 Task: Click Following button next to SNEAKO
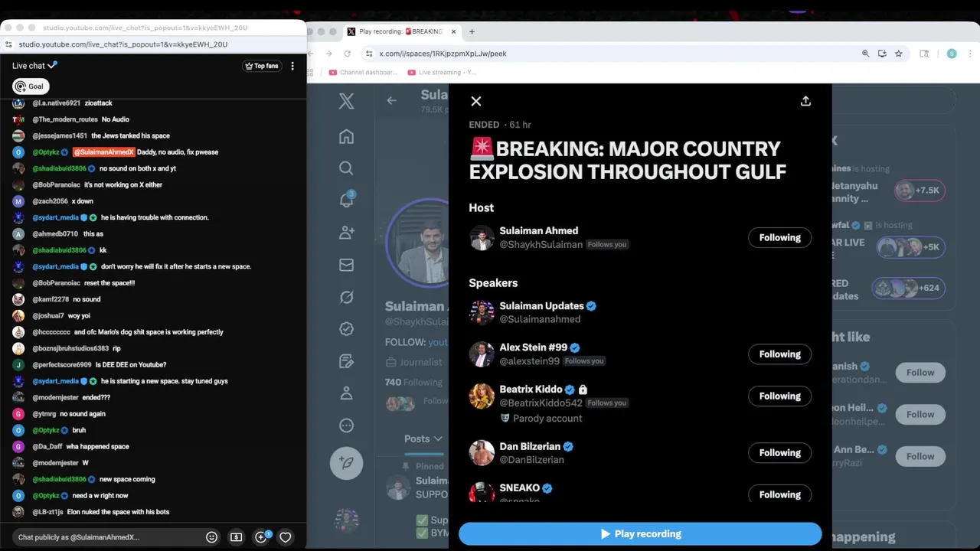[779, 494]
